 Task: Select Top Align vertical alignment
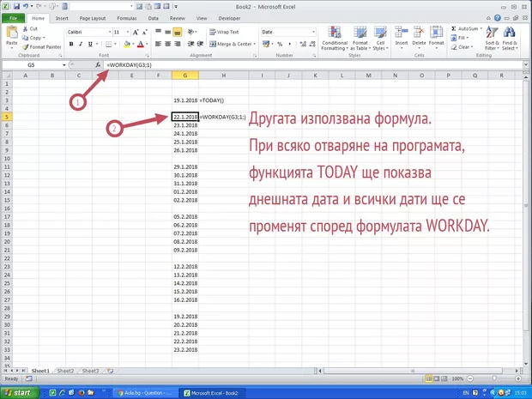(x=158, y=33)
